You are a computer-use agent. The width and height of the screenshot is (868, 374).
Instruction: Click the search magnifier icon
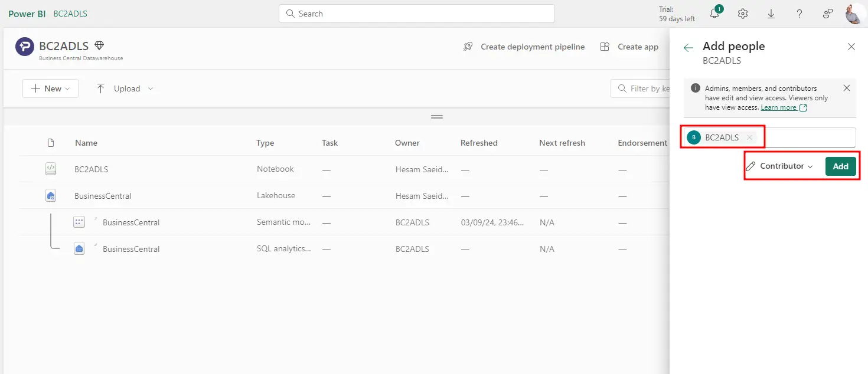[290, 14]
